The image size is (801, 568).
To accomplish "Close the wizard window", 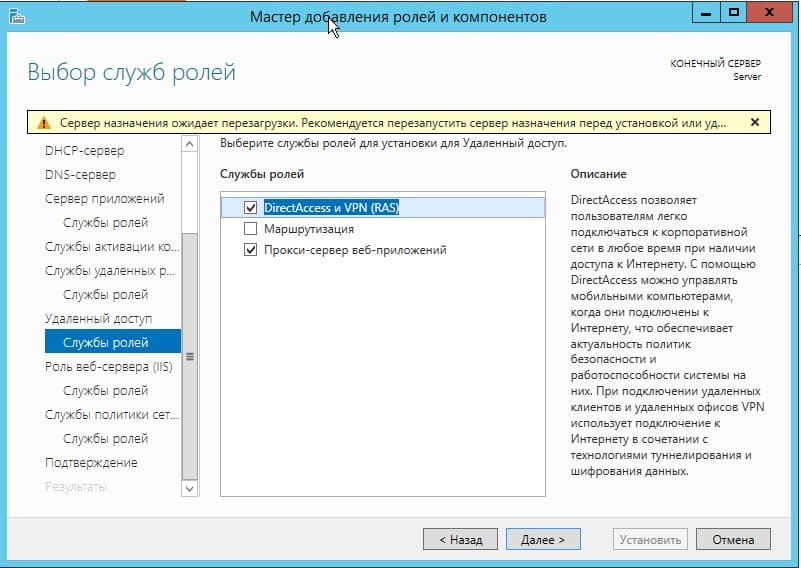I will tap(769, 13).
